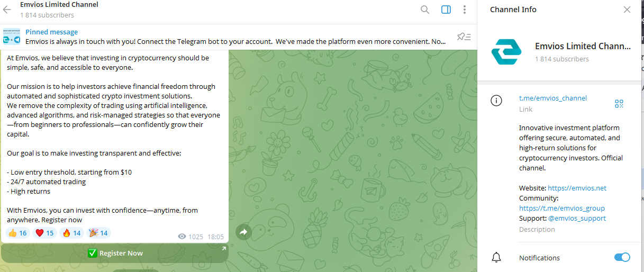The width and height of the screenshot is (644, 272).
Task: Add the fire reaction
Action: coord(71,233)
